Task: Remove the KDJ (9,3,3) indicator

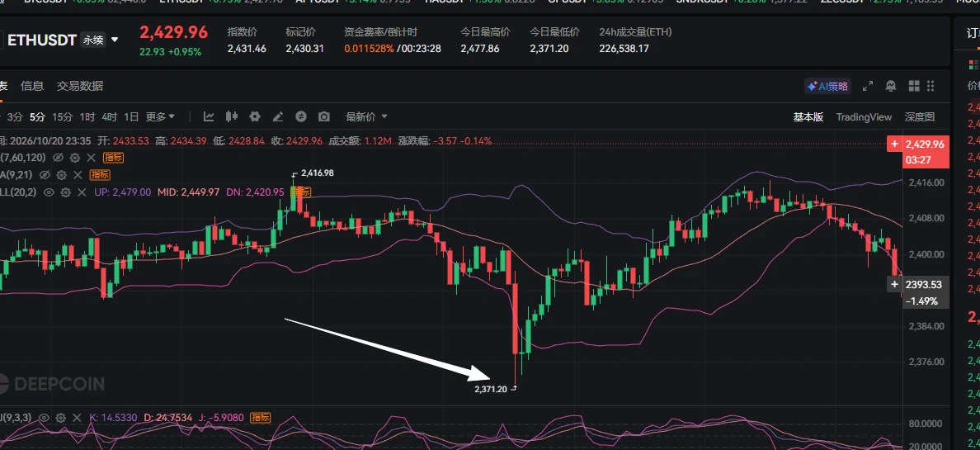Action: coord(77,418)
